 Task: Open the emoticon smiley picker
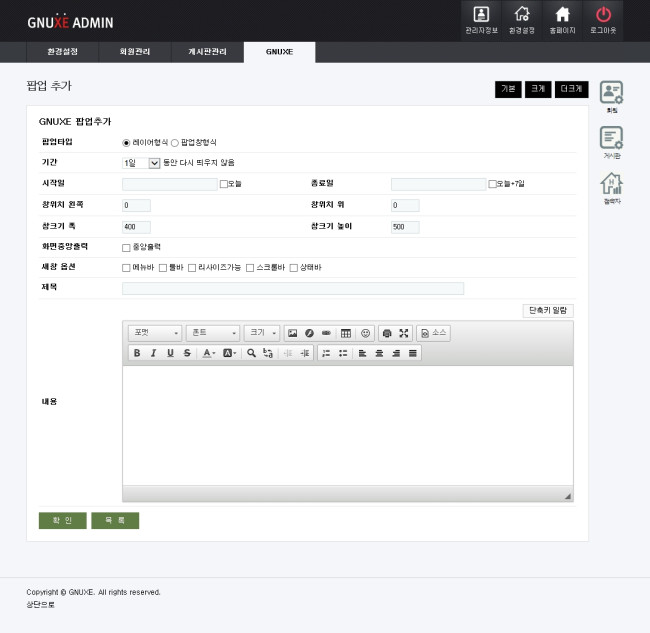(366, 333)
